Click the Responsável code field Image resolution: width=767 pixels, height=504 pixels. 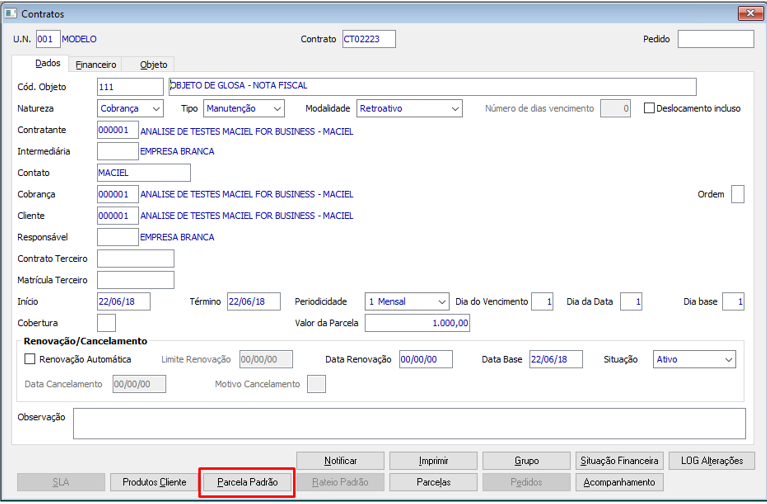coord(118,237)
